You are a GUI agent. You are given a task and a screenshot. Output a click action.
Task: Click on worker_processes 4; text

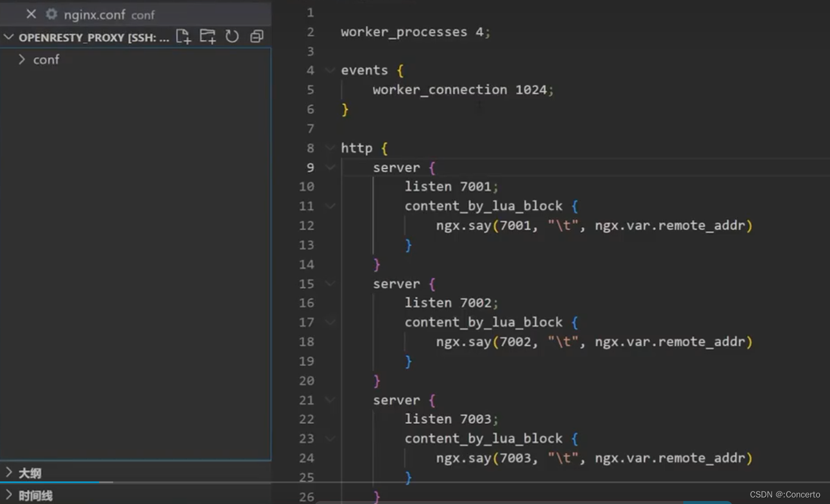(x=415, y=32)
